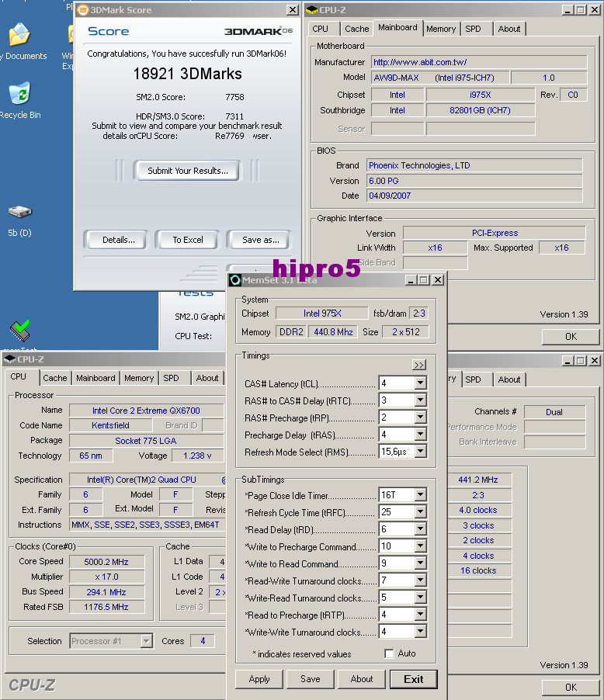Open the RAS# Precharge (tRP) dropdown
Screen dimensions: 604x700
click(420, 417)
